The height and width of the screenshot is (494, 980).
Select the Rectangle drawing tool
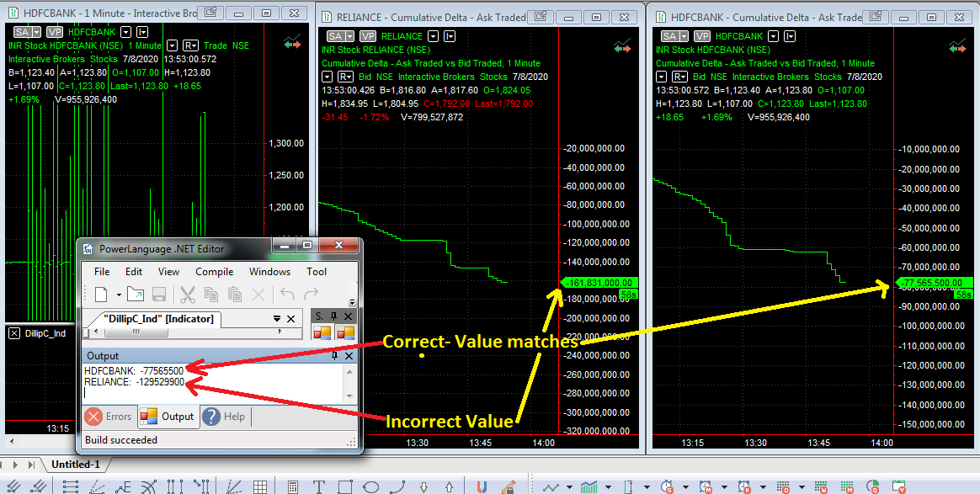pos(346,486)
